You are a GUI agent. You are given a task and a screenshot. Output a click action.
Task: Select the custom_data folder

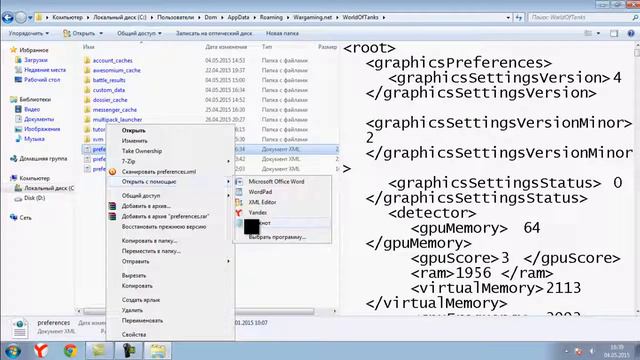[109, 90]
